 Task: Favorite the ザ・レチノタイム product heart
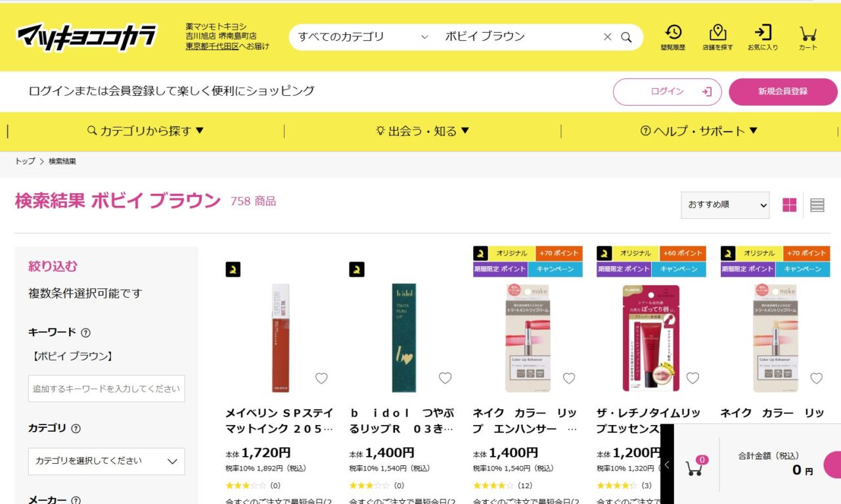click(x=693, y=378)
